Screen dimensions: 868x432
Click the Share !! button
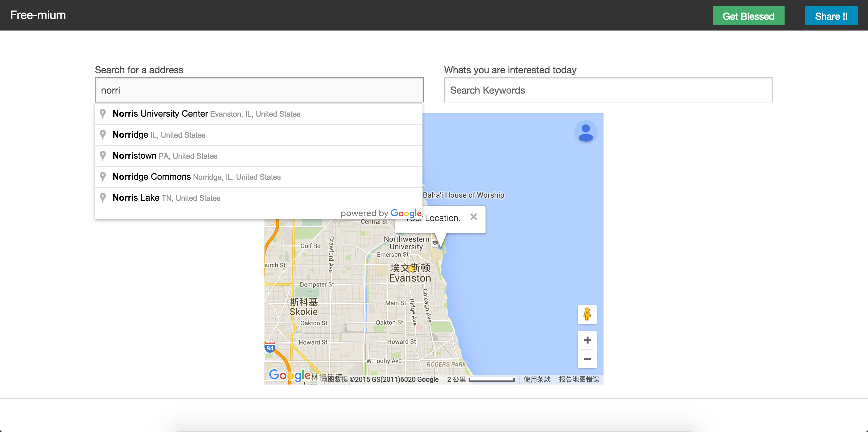tap(831, 16)
